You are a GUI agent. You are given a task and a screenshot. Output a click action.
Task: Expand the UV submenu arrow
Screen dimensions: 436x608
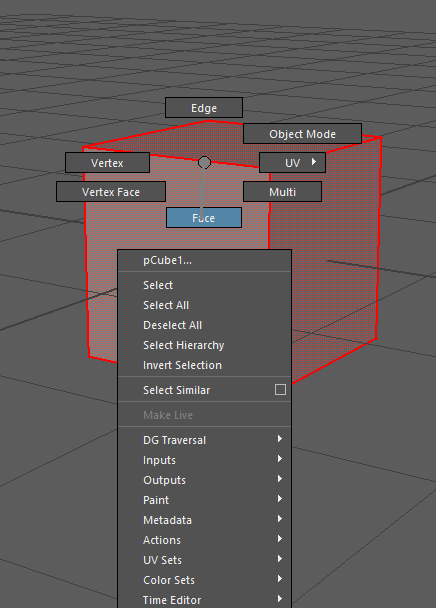[x=314, y=162]
